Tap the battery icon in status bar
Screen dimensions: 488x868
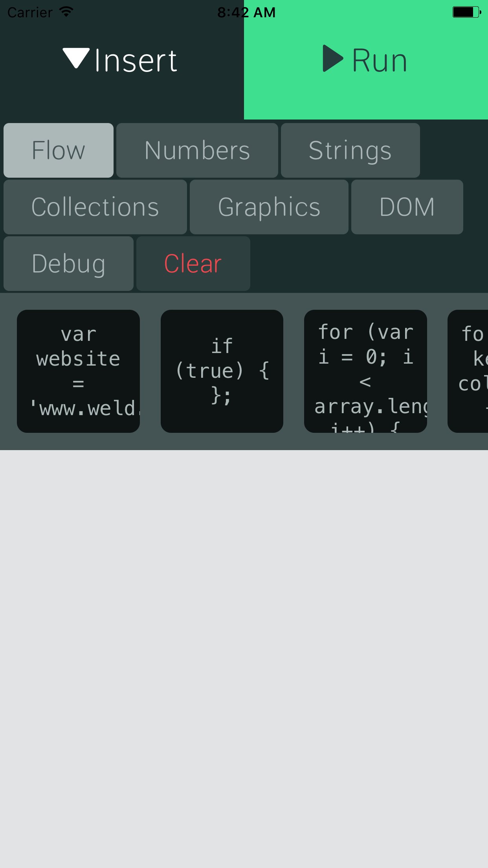click(467, 12)
